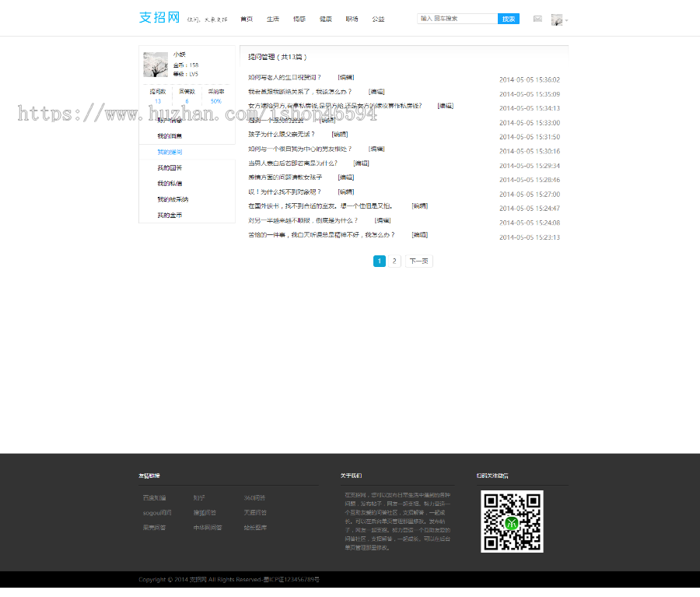Open question 孩子为什么跟父亲无话？
This screenshot has width=700, height=597.
(x=282, y=135)
